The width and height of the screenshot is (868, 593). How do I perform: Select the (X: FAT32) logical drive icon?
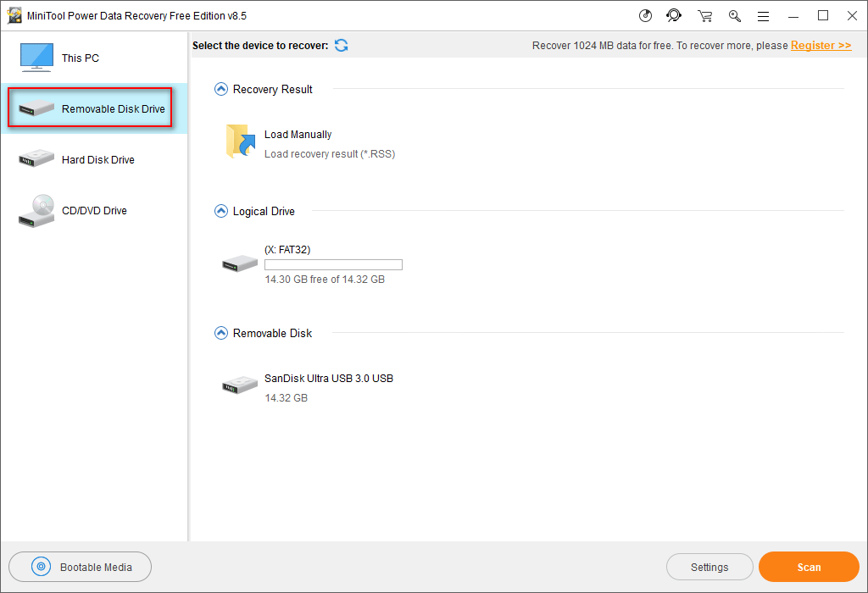coord(240,263)
